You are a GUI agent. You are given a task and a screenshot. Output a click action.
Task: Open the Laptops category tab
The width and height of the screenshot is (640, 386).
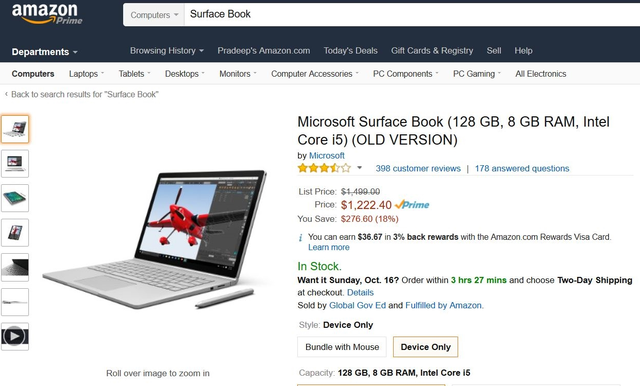tap(86, 74)
